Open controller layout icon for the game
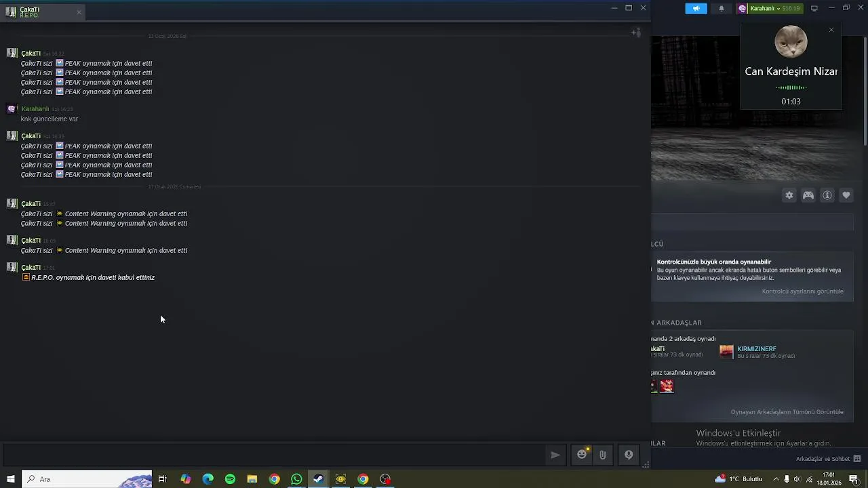This screenshot has height=488, width=868. [x=808, y=195]
